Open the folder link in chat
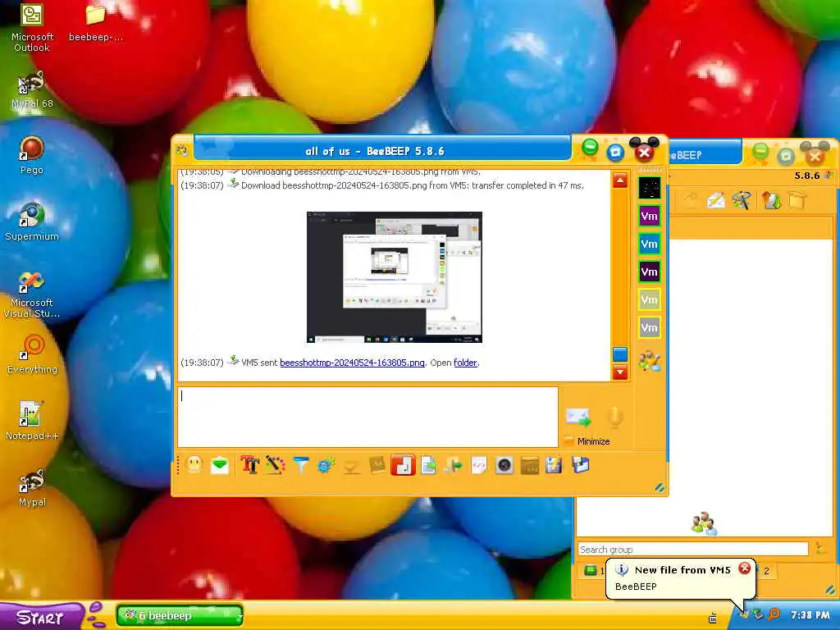840x630 pixels. click(x=465, y=363)
